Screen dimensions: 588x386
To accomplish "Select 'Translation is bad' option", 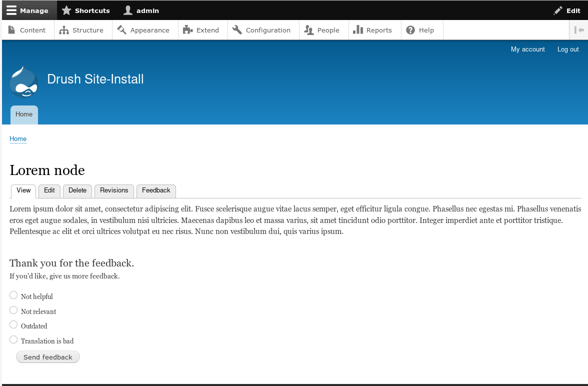I will (13, 339).
